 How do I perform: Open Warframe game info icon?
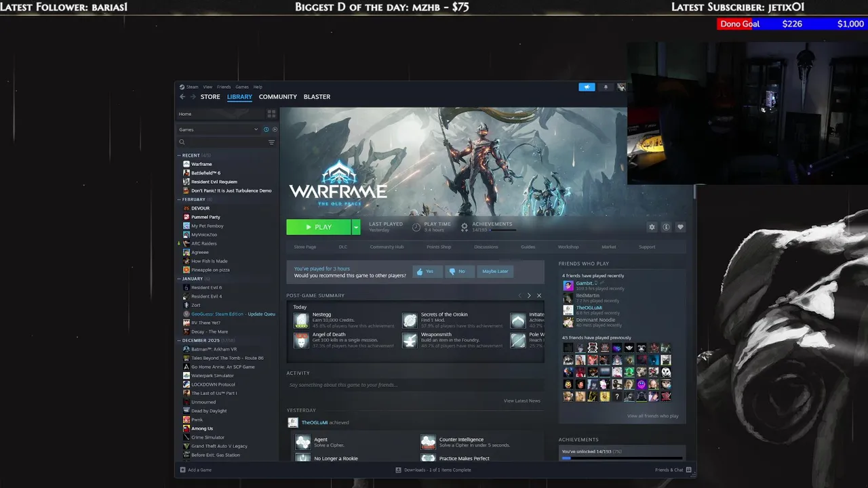coord(666,227)
